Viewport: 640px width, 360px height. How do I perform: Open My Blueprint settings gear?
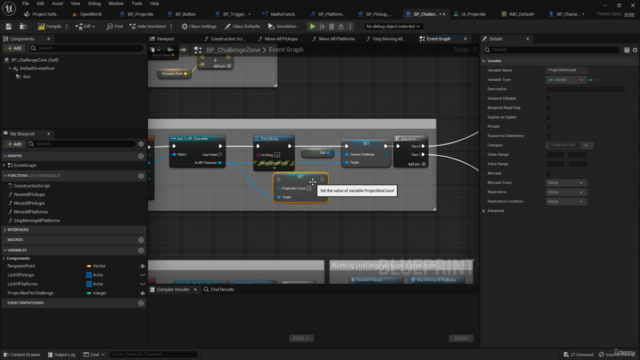click(141, 144)
